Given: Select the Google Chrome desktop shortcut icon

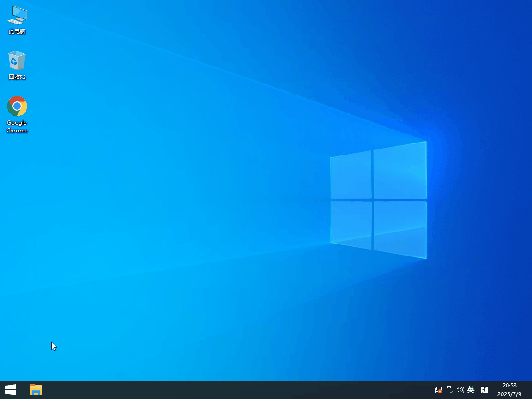Looking at the screenshot, I should pyautogui.click(x=17, y=107).
